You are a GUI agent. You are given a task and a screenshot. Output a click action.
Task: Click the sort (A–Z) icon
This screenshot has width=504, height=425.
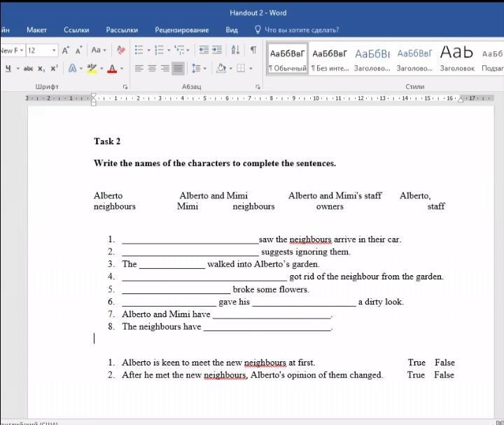click(x=235, y=50)
